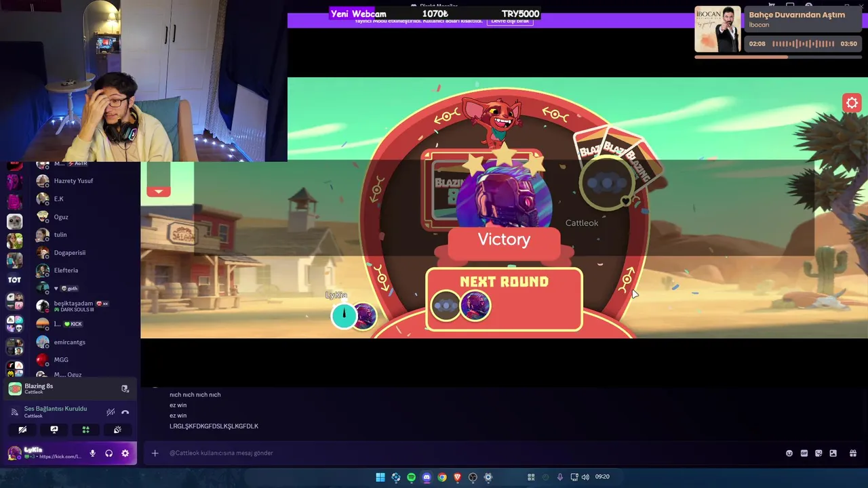Click the Bahçe Duvarından Aştım song title
868x488 pixels.
(x=797, y=15)
